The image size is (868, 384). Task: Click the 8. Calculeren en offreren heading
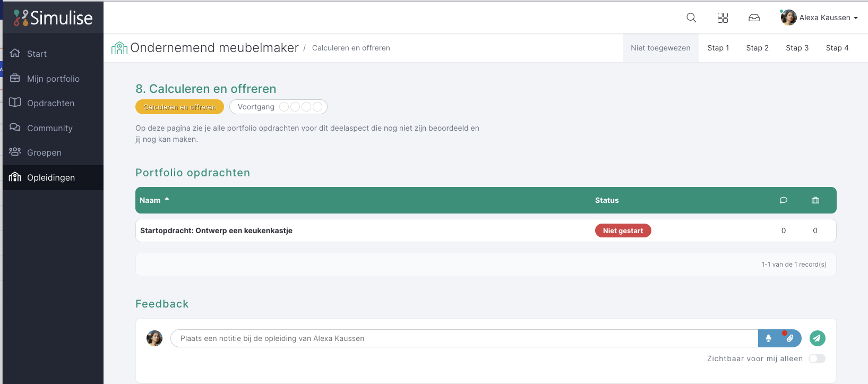(x=206, y=89)
